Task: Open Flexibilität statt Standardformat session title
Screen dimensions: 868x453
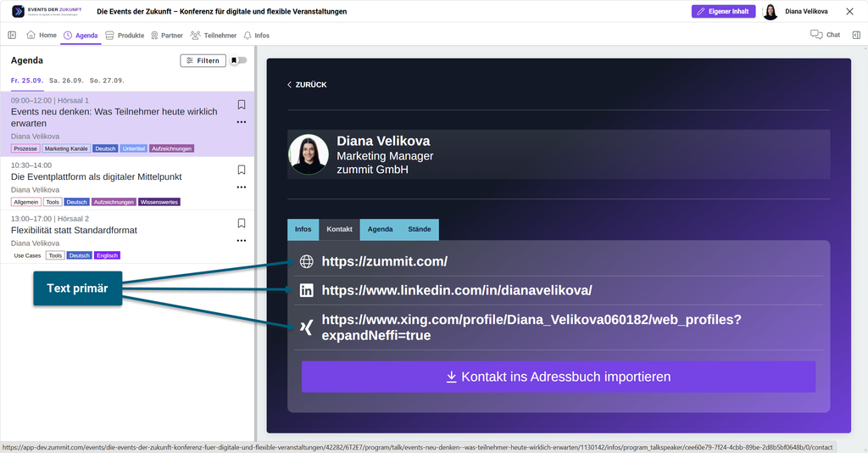Action: 75,231
